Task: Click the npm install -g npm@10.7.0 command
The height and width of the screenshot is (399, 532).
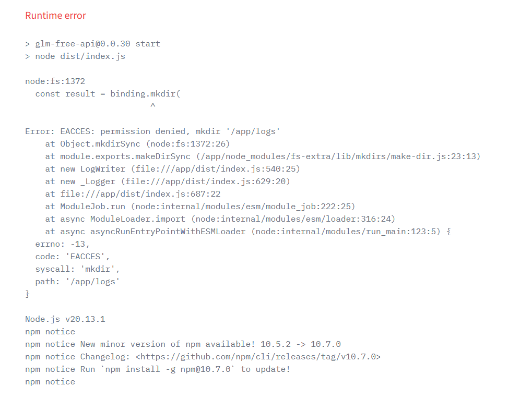Action: 168,369
